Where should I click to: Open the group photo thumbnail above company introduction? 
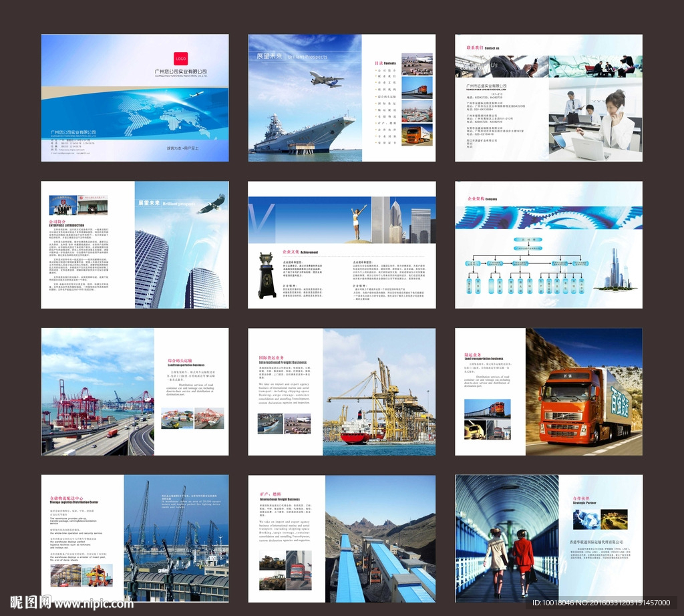(63, 205)
